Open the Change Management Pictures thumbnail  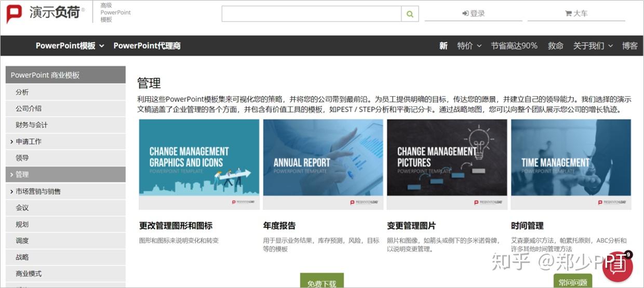click(447, 164)
